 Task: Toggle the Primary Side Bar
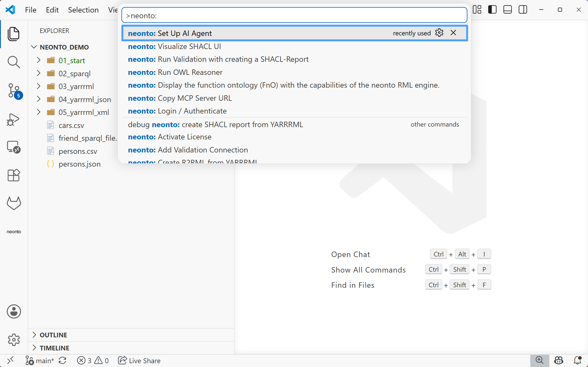[492, 10]
